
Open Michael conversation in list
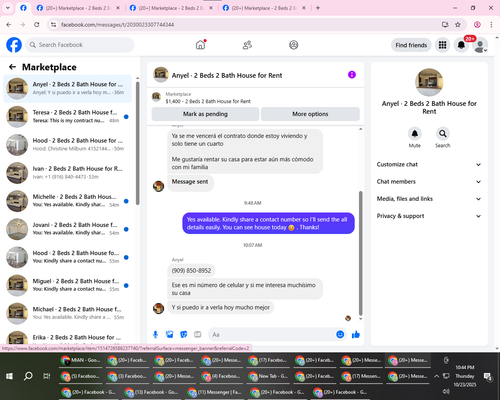pyautogui.click(x=67, y=313)
